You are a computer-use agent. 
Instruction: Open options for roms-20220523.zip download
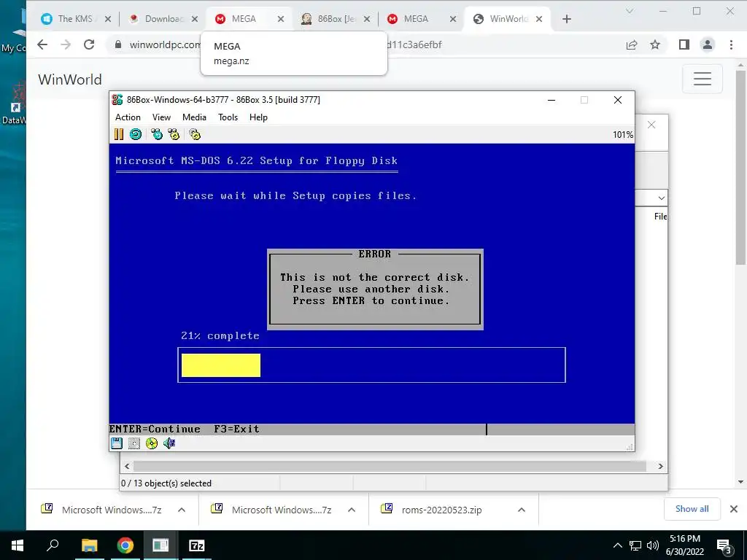pyautogui.click(x=522, y=510)
